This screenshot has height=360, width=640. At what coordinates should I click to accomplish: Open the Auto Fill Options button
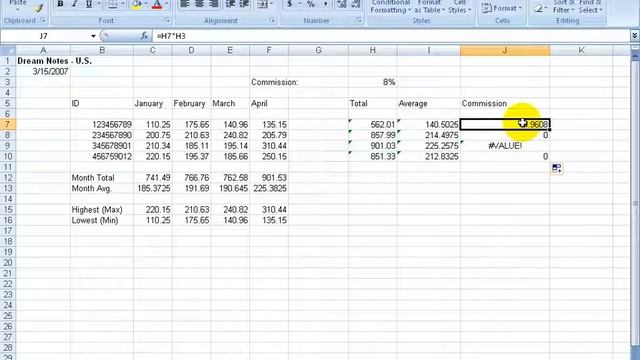(556, 168)
